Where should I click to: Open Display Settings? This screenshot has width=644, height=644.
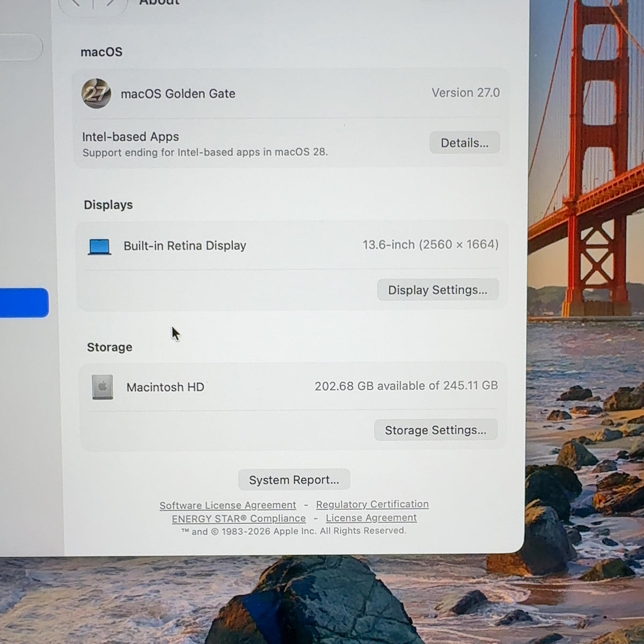(438, 290)
